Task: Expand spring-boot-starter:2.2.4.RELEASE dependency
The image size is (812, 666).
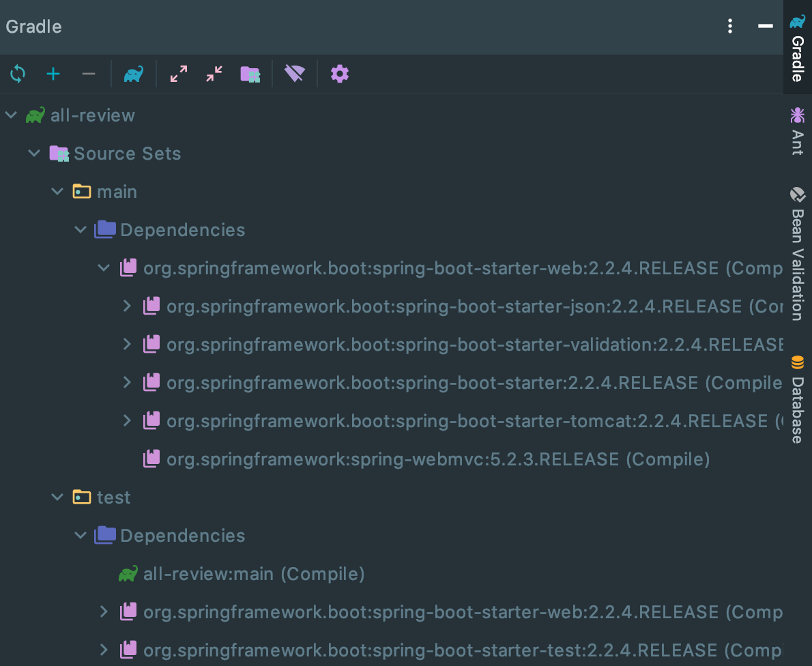Action: (x=127, y=383)
